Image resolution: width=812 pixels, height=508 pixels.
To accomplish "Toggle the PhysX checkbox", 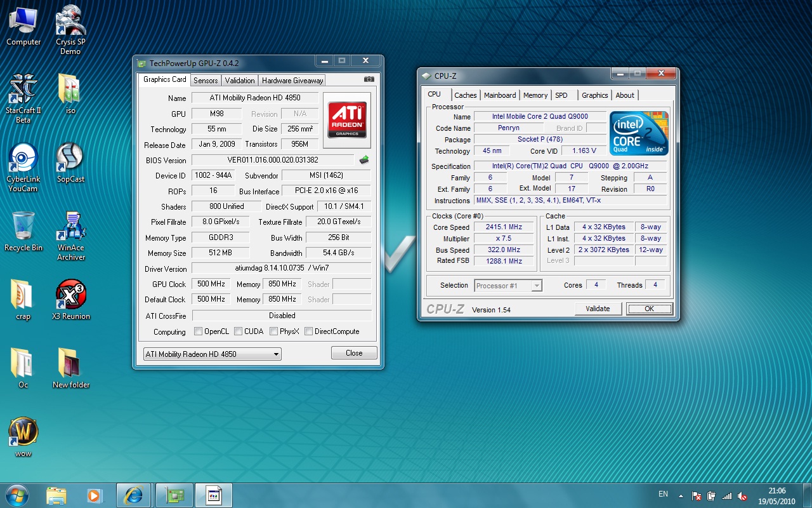I will click(273, 331).
